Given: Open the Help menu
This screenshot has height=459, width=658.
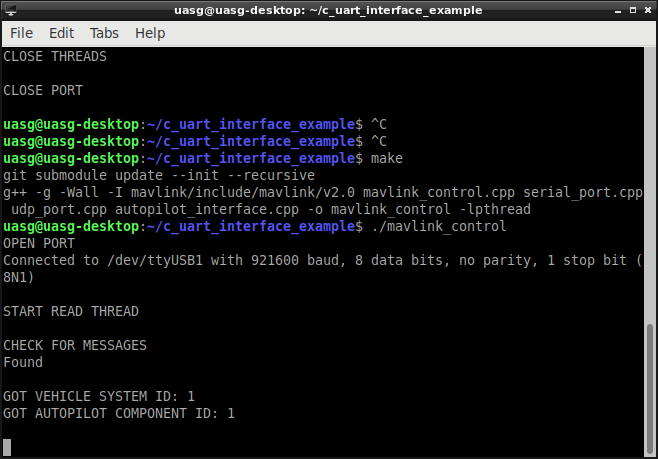Looking at the screenshot, I should click(x=150, y=33).
